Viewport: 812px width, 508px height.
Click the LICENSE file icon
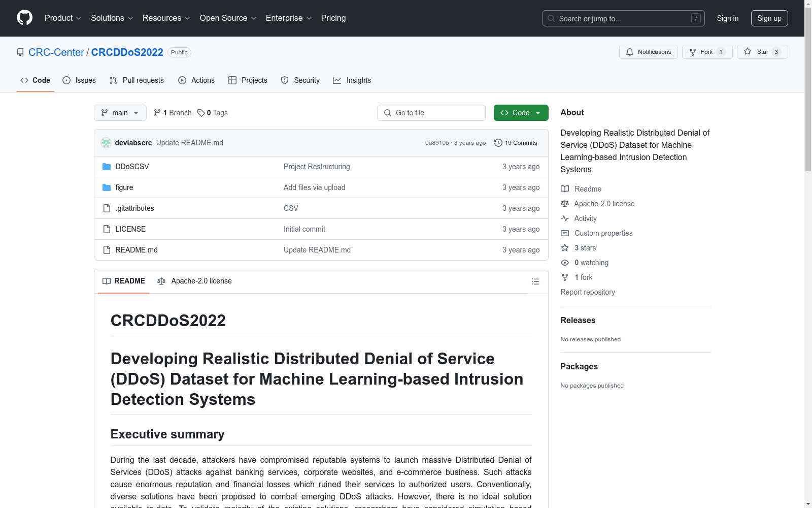(x=107, y=229)
